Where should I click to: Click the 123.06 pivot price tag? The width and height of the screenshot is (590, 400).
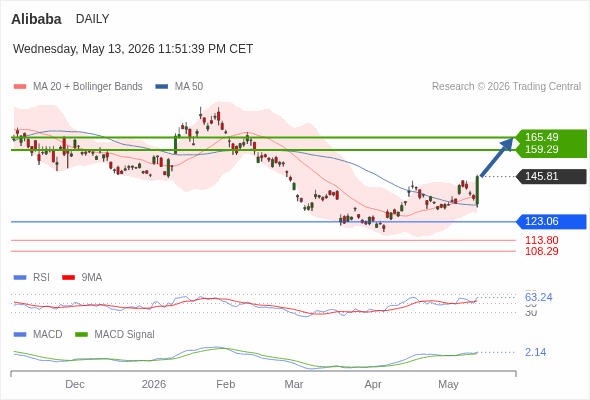(x=552, y=222)
